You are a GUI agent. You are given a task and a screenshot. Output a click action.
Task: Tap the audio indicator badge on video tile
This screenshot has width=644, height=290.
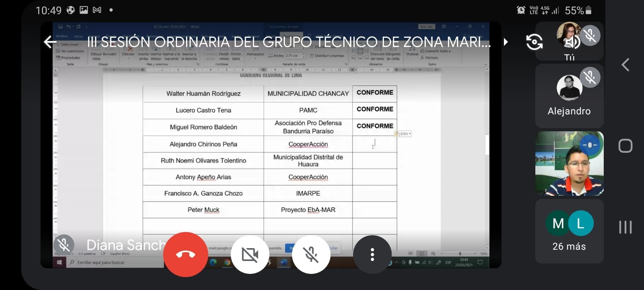pos(590,145)
